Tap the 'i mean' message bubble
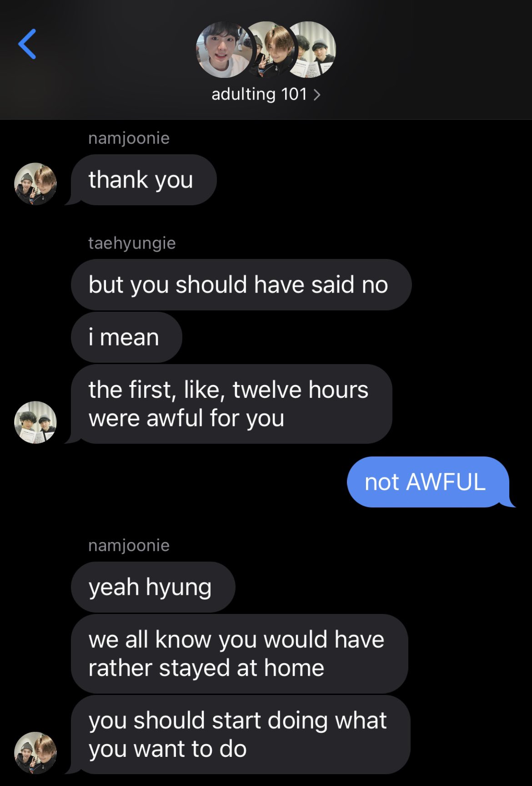This screenshot has width=532, height=786. pyautogui.click(x=126, y=337)
